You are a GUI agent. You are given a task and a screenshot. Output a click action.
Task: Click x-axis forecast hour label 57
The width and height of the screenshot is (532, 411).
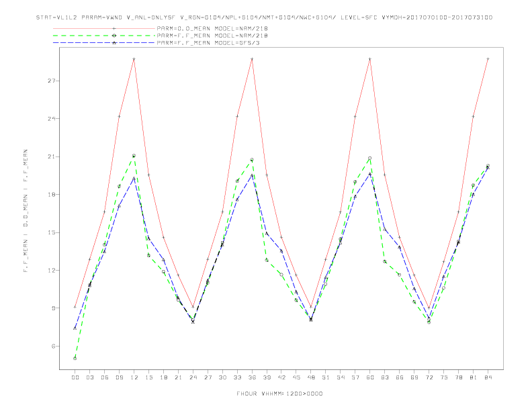(x=355, y=377)
